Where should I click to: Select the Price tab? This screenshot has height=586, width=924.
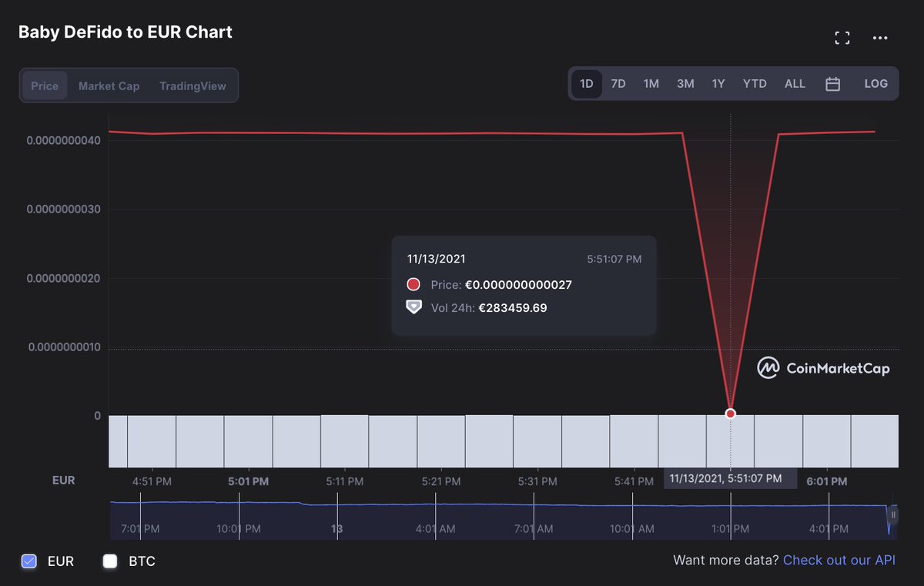pyautogui.click(x=45, y=85)
